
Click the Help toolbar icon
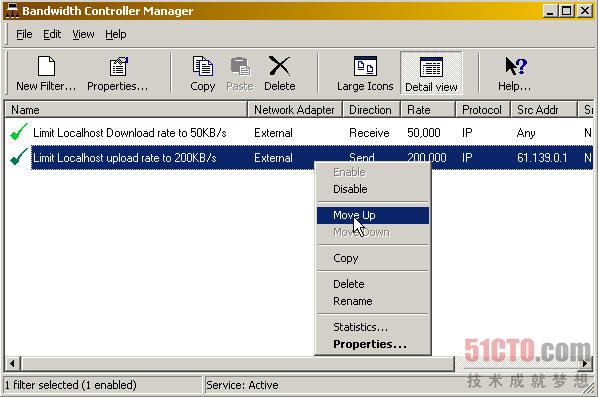(516, 66)
